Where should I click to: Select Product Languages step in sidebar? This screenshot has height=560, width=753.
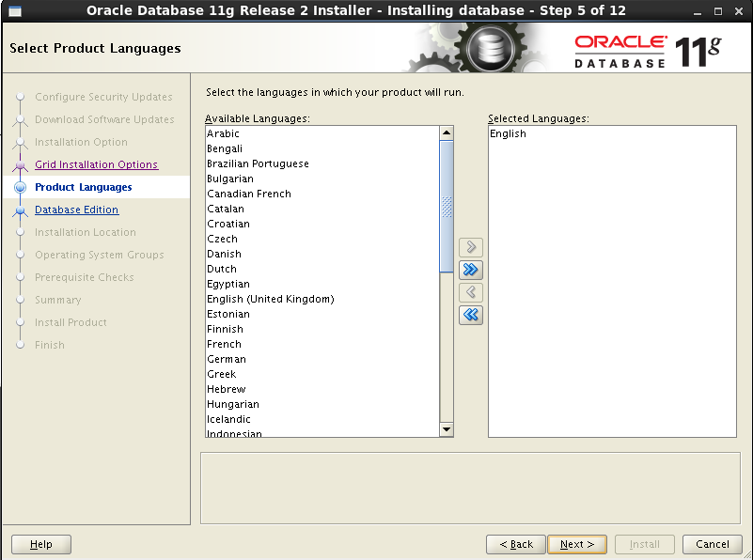click(x=83, y=187)
